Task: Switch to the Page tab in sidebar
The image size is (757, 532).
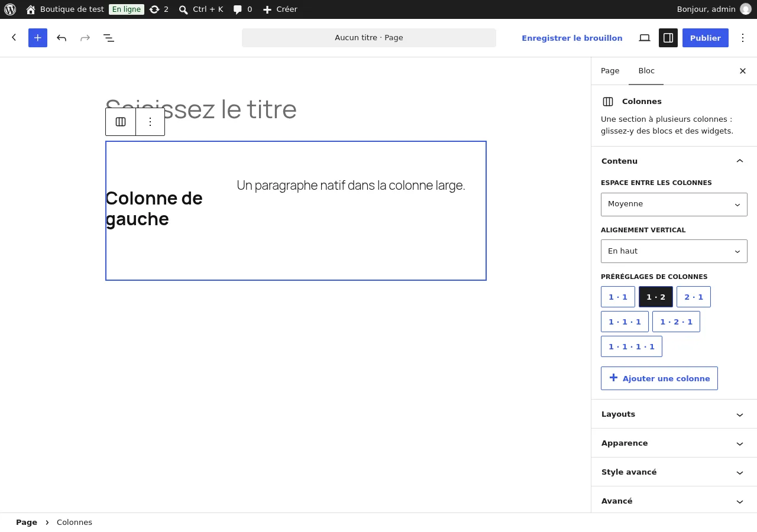Action: coord(610,71)
